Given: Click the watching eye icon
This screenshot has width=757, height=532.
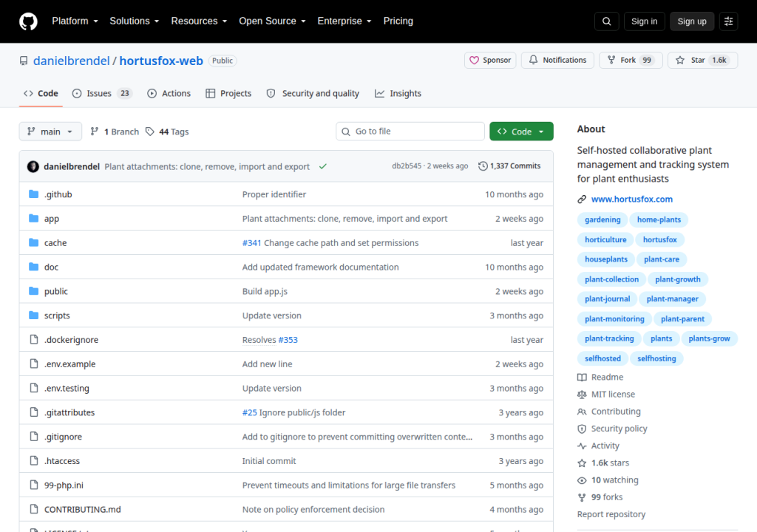Looking at the screenshot, I should pos(583,480).
